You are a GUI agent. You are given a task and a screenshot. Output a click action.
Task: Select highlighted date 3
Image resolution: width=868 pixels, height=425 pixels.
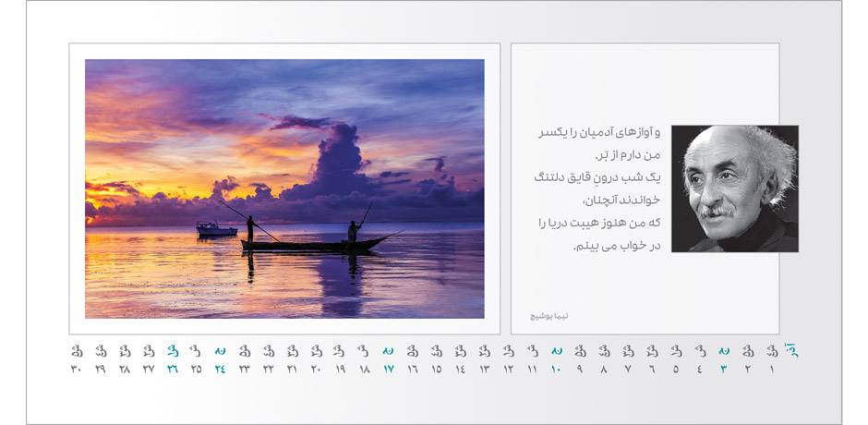(x=723, y=370)
